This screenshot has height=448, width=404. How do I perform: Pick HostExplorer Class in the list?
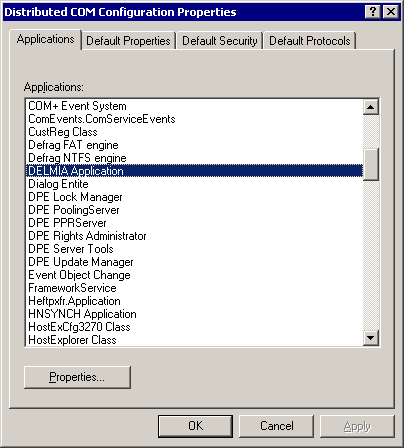(x=194, y=340)
